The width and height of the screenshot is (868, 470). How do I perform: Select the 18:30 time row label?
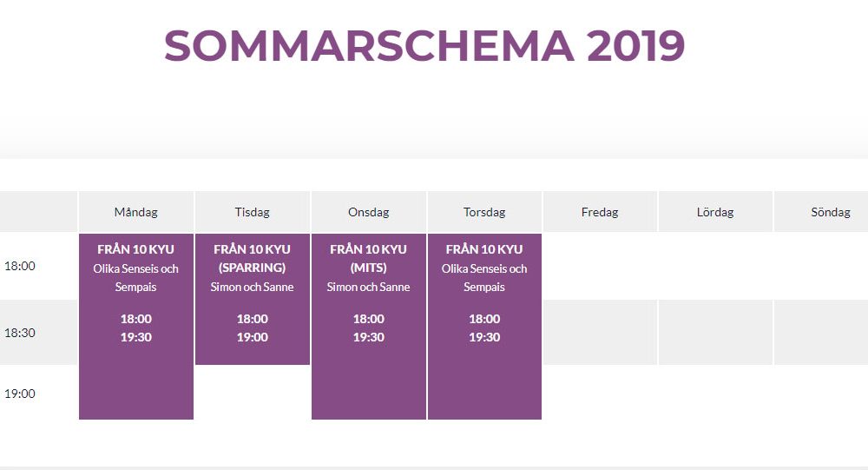tap(20, 333)
